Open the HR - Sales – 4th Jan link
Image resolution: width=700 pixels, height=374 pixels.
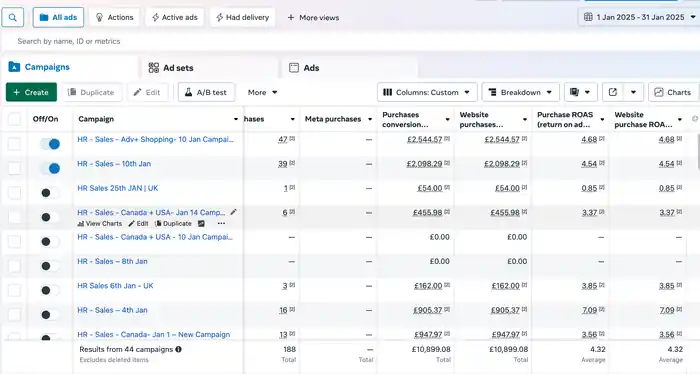point(112,310)
